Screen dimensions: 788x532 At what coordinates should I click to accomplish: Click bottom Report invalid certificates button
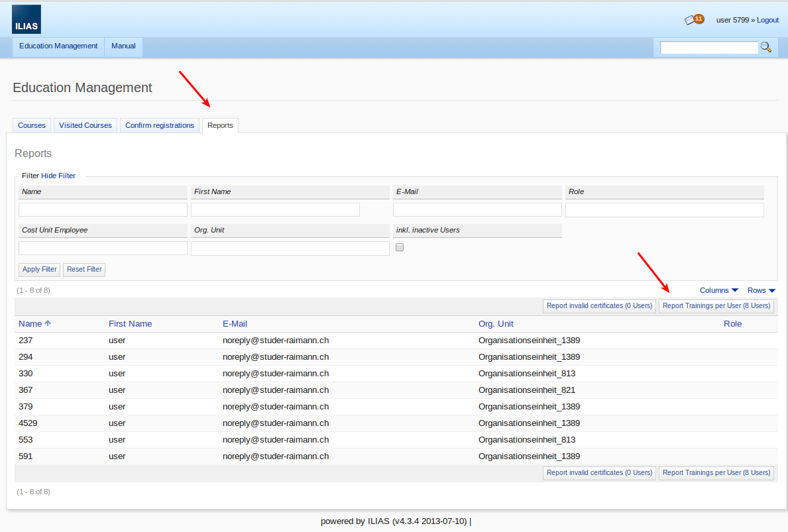pos(599,473)
